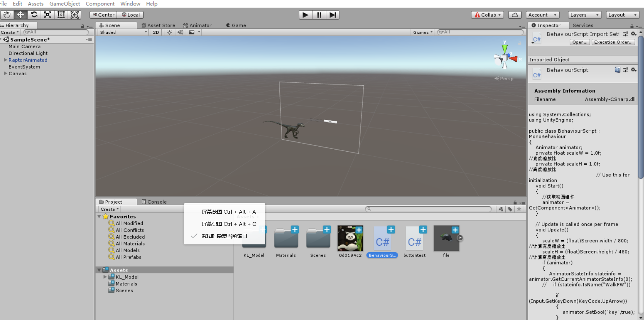644x320 pixels.
Task: Switch pivot from Local mode
Action: [130, 15]
